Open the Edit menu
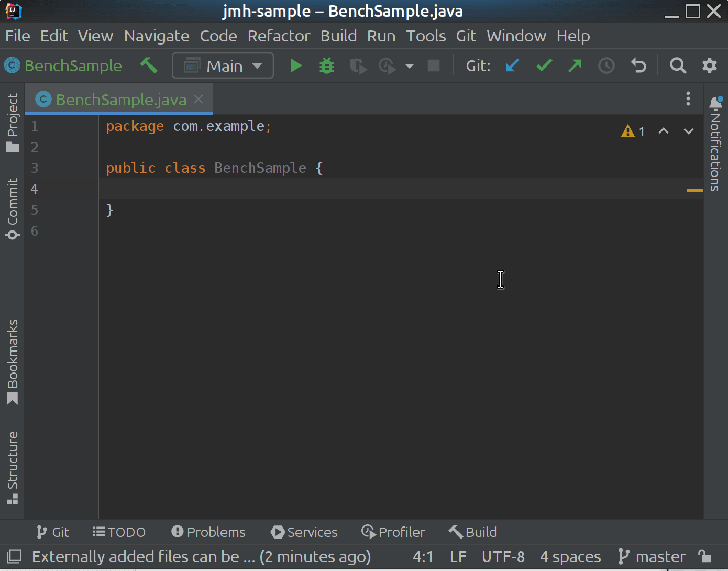Screen dimensions: 728x571 pyautogui.click(x=54, y=36)
